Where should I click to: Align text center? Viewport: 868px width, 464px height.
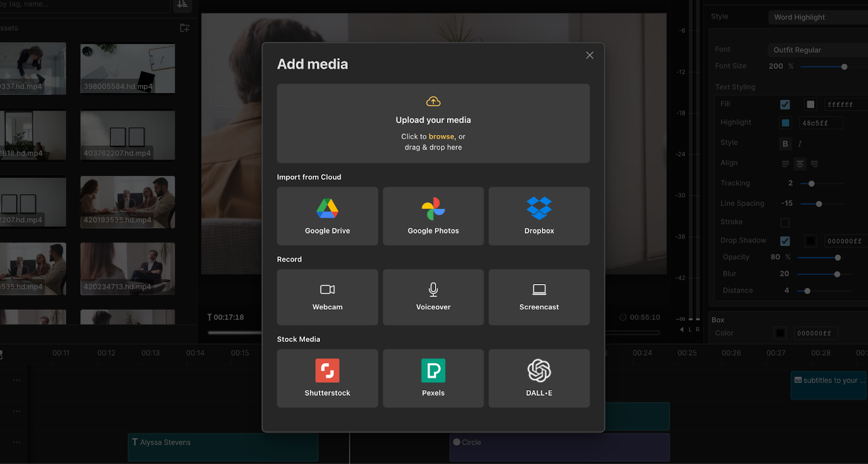tap(800, 164)
